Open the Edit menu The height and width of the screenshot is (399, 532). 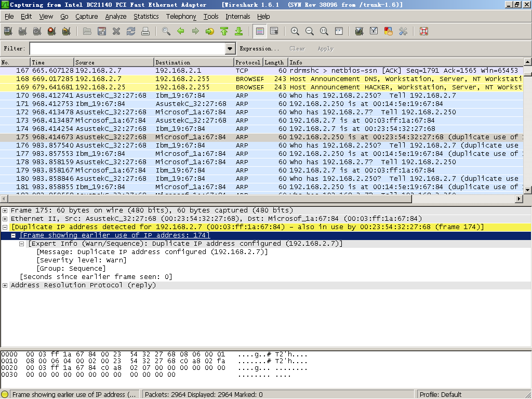point(26,16)
